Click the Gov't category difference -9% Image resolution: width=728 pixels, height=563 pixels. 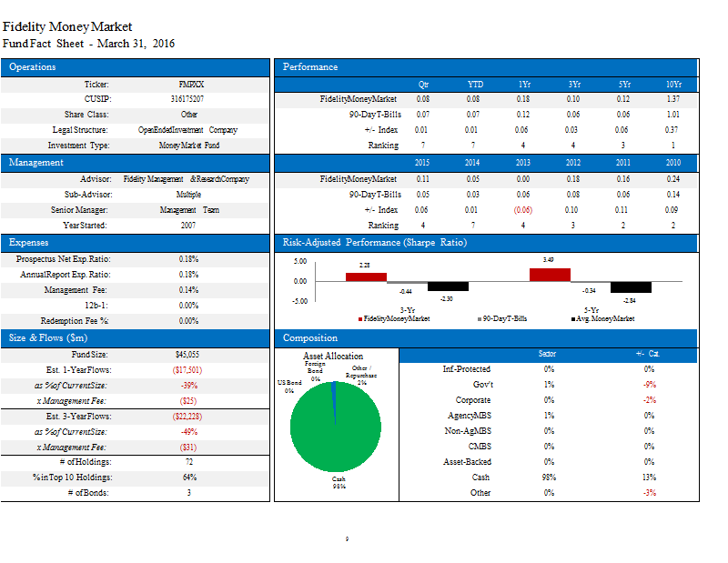(650, 385)
